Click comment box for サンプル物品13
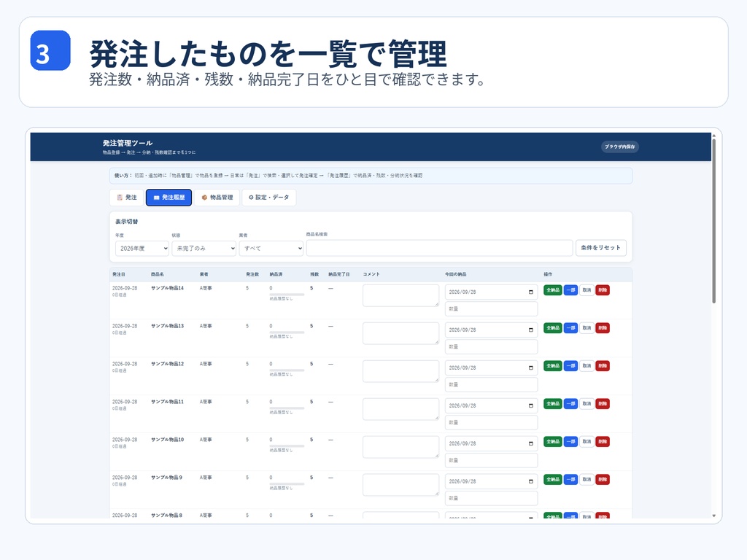The height and width of the screenshot is (560, 747). tap(400, 333)
